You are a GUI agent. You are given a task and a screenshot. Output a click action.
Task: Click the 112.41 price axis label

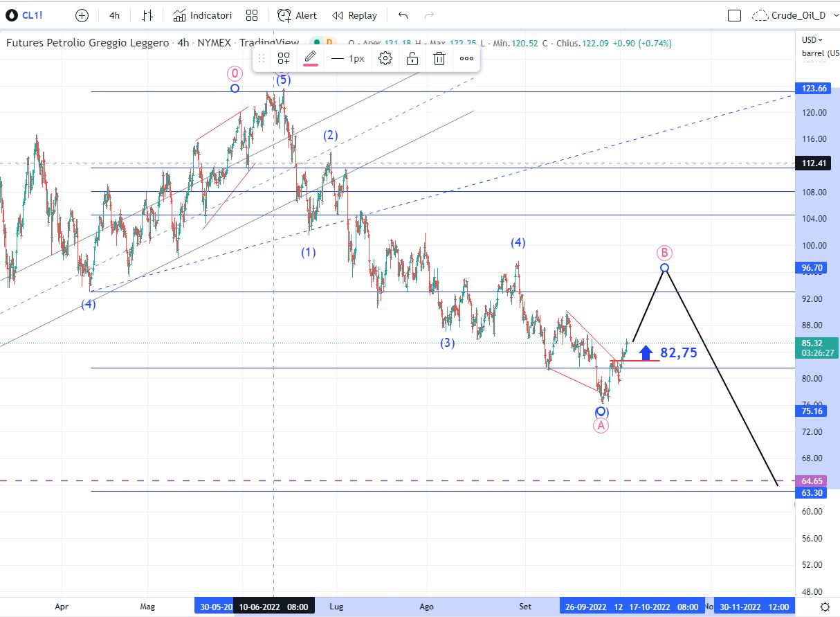tap(814, 163)
